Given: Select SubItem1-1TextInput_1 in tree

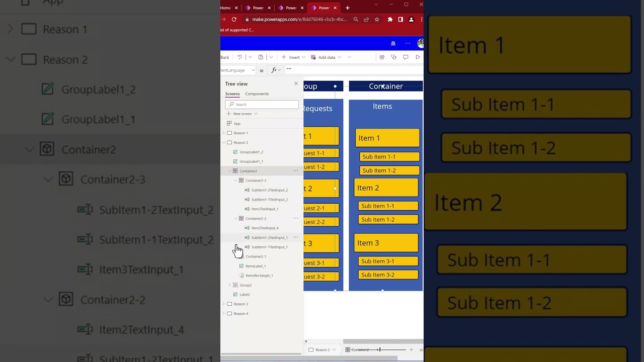Looking at the screenshot, I should pos(270,247).
